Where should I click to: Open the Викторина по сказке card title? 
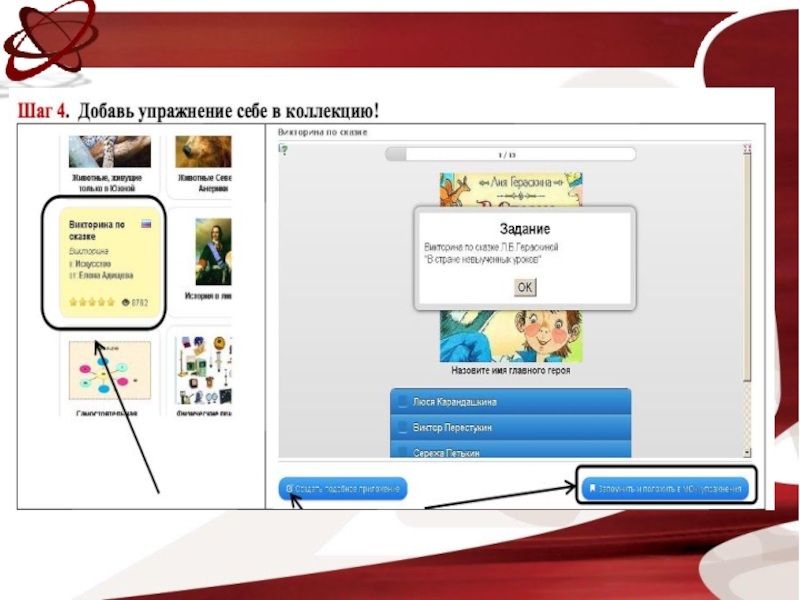click(95, 231)
